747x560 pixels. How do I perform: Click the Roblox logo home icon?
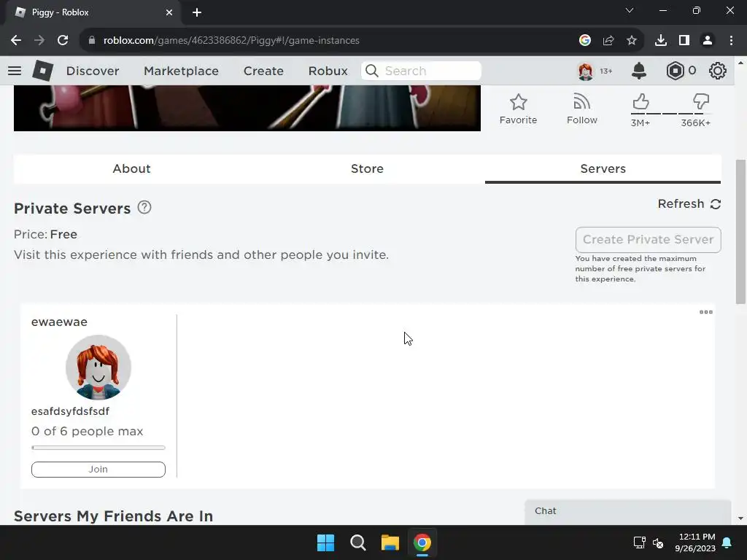point(42,71)
